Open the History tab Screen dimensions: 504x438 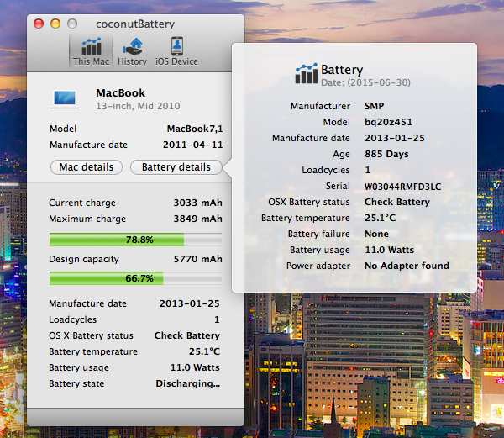(132, 51)
